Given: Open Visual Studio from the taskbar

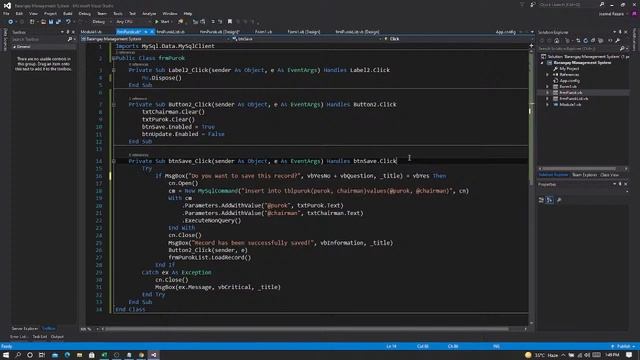Looking at the screenshot, I should pos(153,355).
